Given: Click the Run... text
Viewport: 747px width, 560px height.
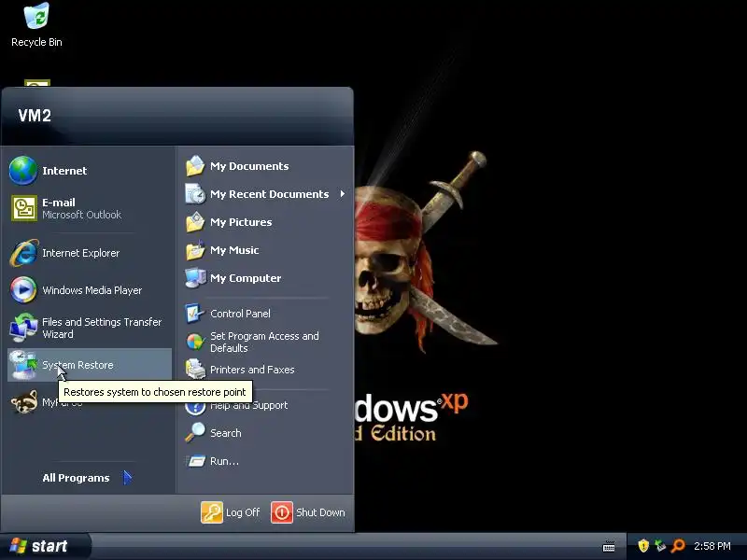Looking at the screenshot, I should [x=224, y=461].
